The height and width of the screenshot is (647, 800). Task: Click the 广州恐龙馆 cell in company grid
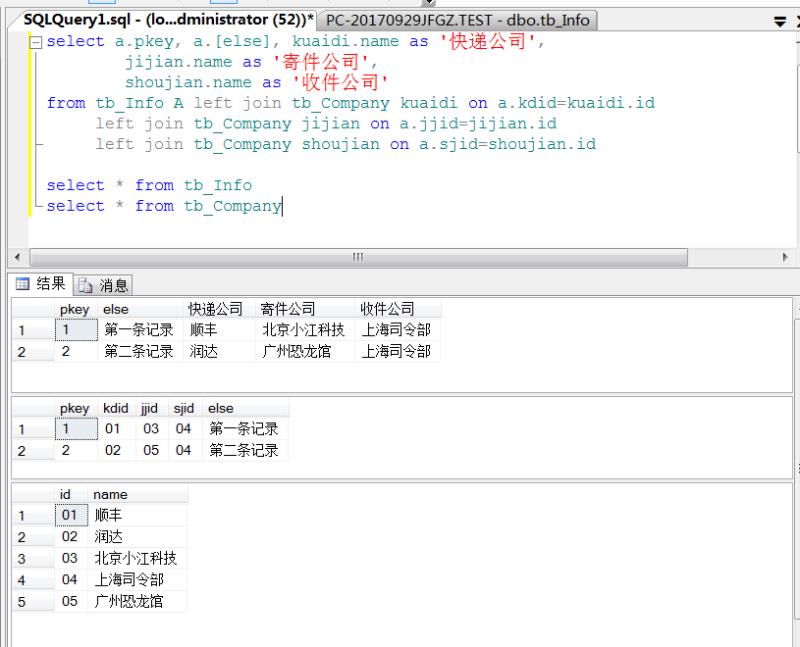coord(135,602)
